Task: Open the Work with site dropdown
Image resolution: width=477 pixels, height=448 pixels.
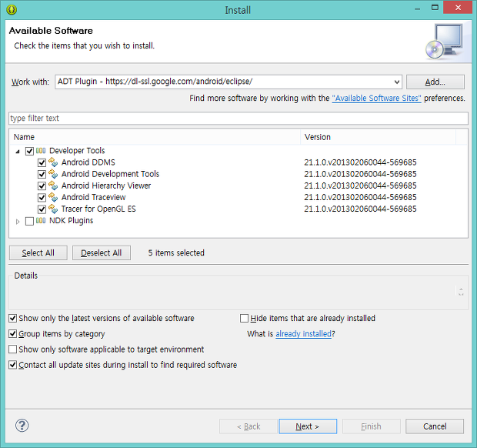Action: click(x=396, y=82)
